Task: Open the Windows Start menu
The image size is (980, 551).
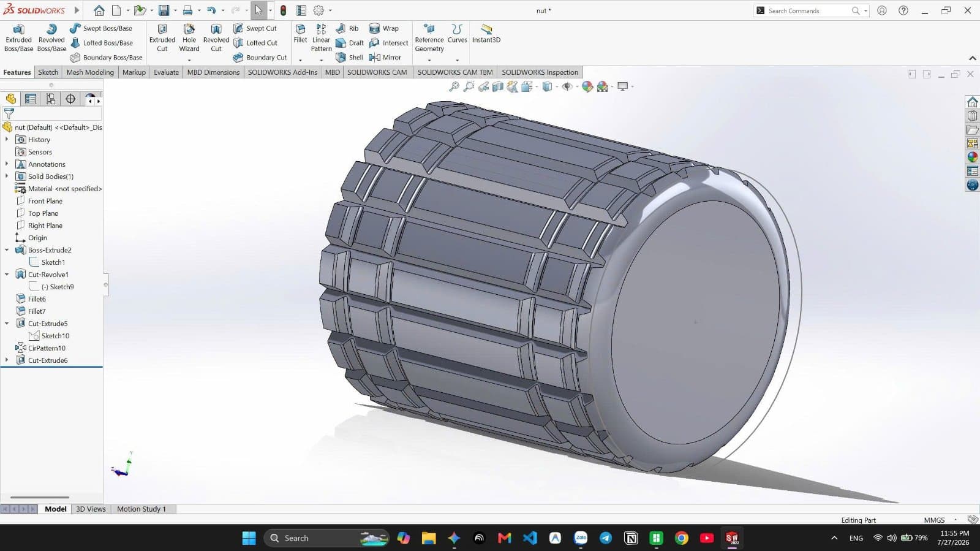Action: point(249,538)
